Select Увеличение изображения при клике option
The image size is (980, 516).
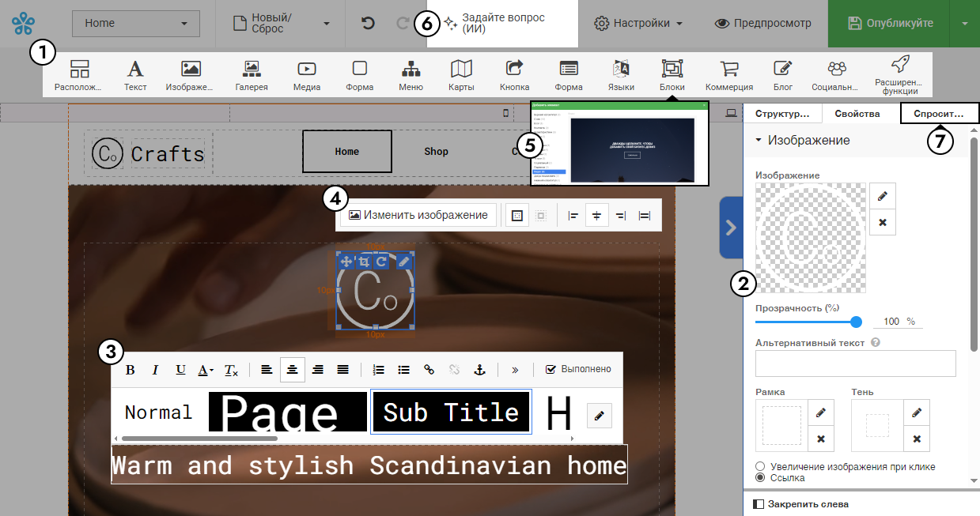point(761,467)
